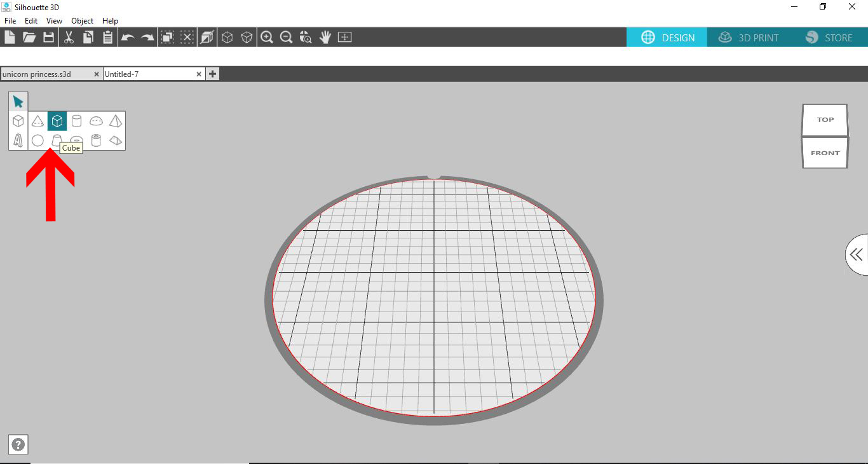This screenshot has height=464, width=868.
Task: Open the Edit menu
Action: coord(31,21)
